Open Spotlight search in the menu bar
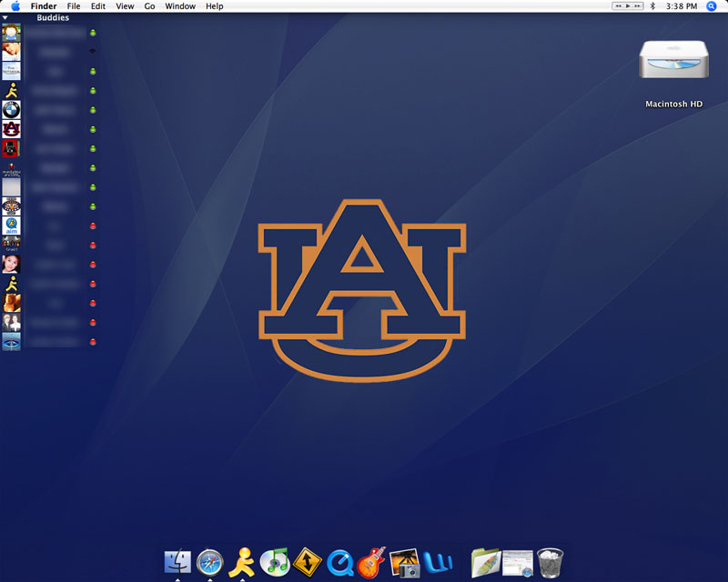The width and height of the screenshot is (728, 582). (712, 6)
